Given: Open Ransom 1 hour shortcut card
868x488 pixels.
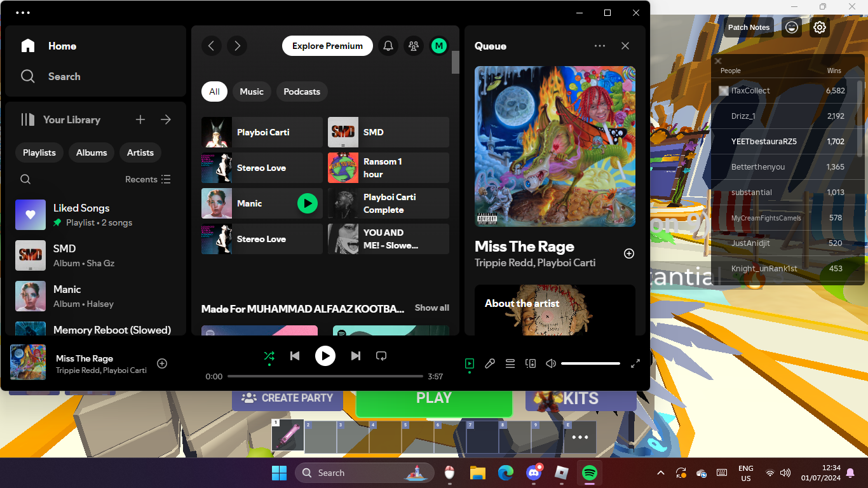Looking at the screenshot, I should pyautogui.click(x=388, y=168).
